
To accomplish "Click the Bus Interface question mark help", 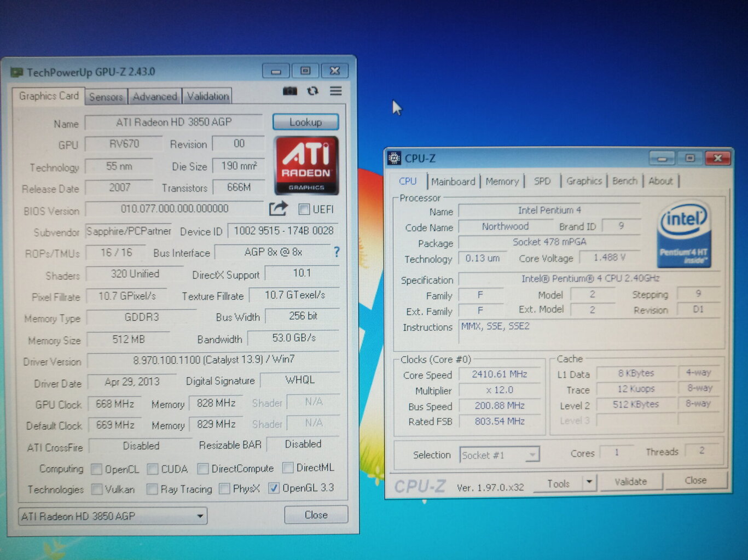I will click(337, 252).
